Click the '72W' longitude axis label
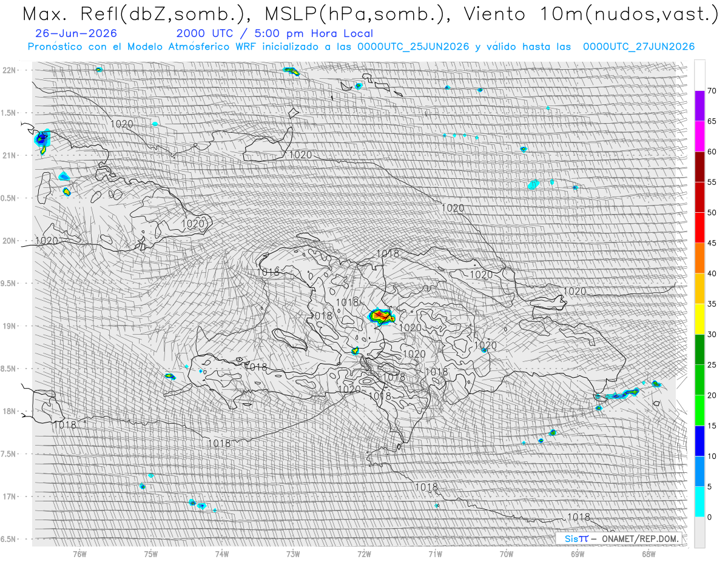The image size is (728, 562). (x=364, y=553)
